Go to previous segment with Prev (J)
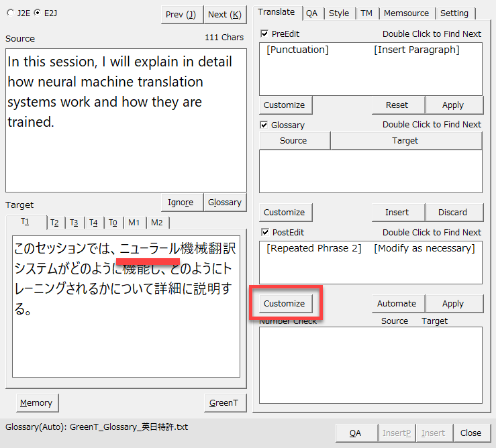The height and width of the screenshot is (448, 496). (183, 15)
